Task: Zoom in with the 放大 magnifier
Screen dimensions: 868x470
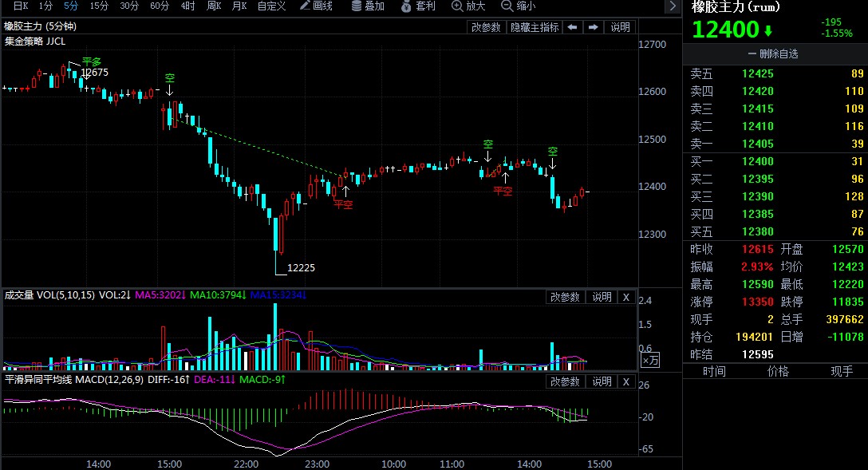Action: click(468, 6)
